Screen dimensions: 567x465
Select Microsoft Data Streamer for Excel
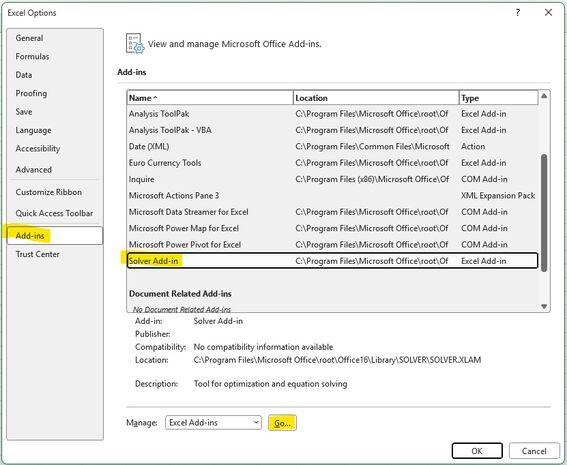coord(332,212)
